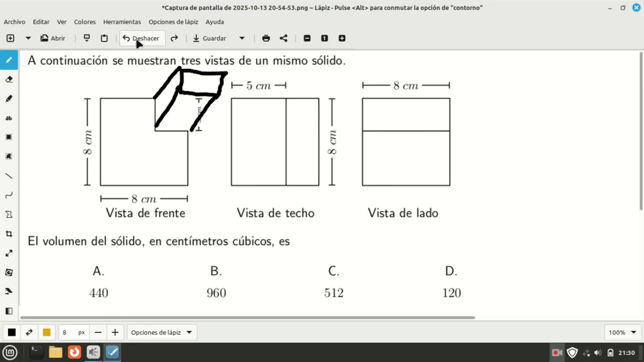This screenshot has width=644, height=362.
Task: Click the Guardar button
Action: [x=210, y=38]
